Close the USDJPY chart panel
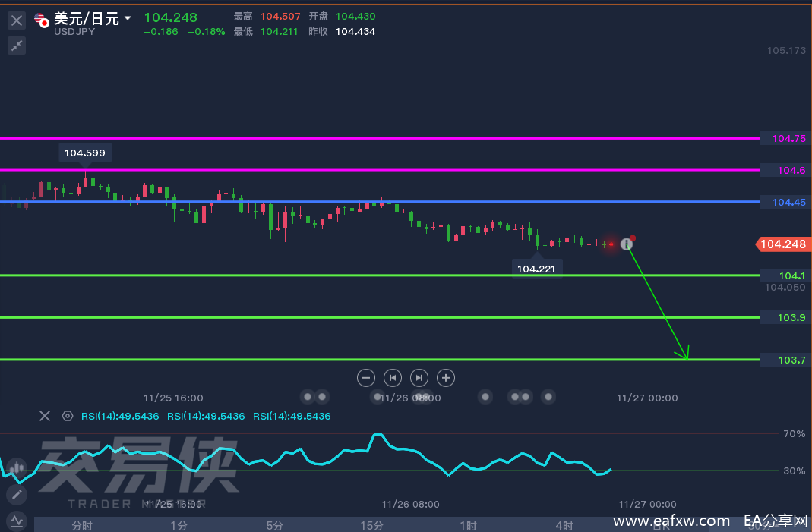Screen dimensions: 812x532 coord(16,20)
